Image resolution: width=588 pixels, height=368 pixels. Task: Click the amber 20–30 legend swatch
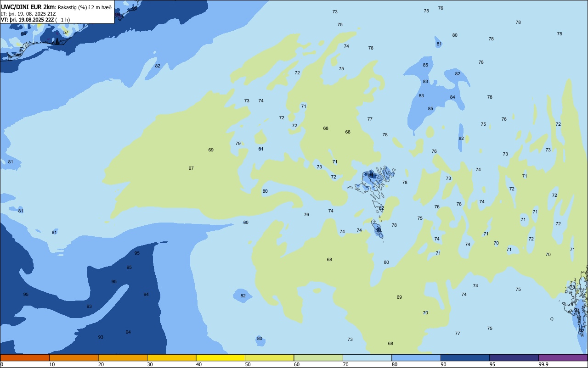123,357
